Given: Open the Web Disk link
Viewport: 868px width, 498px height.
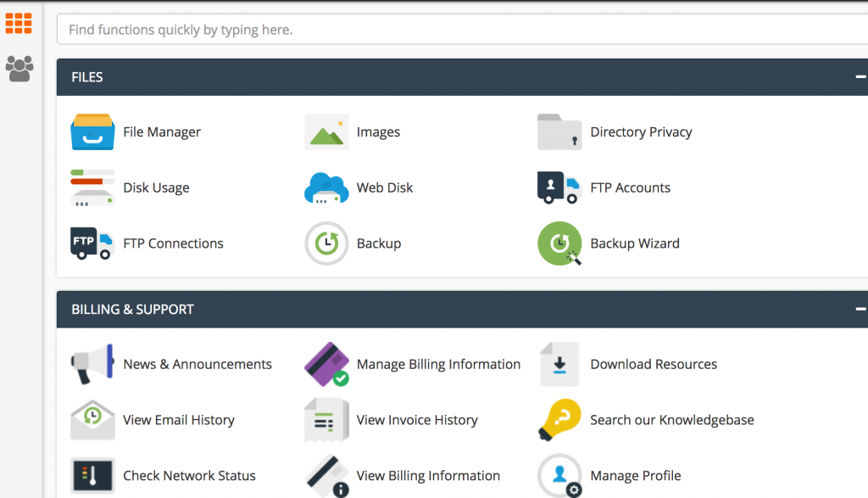Looking at the screenshot, I should pos(385,187).
